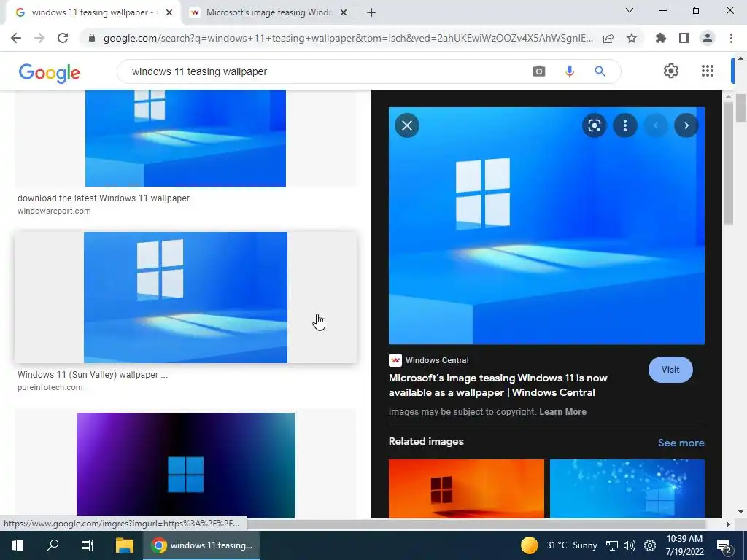The height and width of the screenshot is (560, 747).
Task: Open network status tray icon
Action: (612, 545)
